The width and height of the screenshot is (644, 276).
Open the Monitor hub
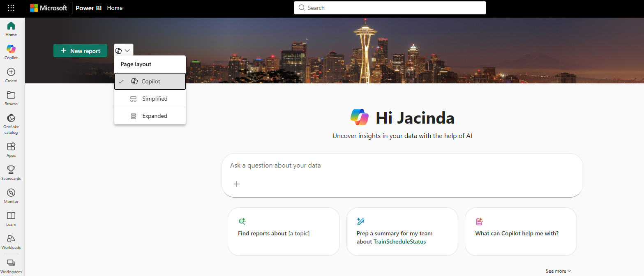click(x=11, y=195)
